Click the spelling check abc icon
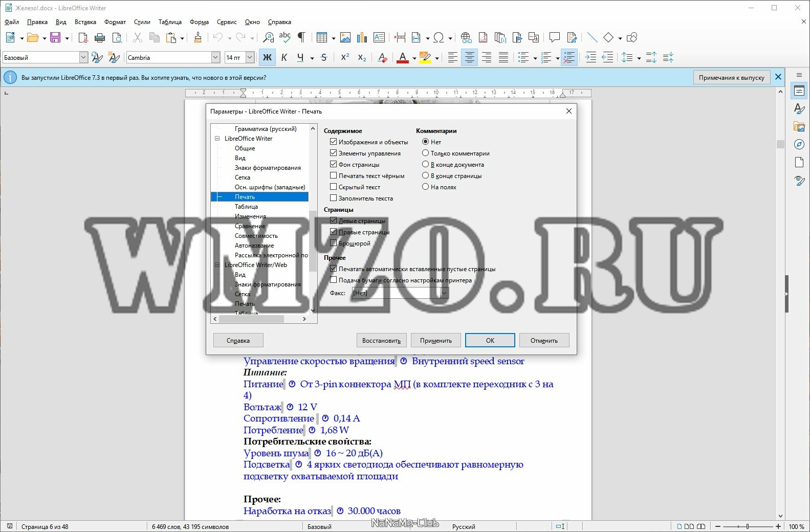 [x=285, y=37]
